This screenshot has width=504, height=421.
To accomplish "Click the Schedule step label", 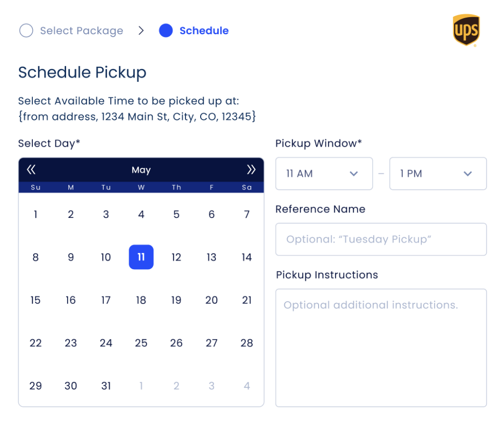I will [204, 30].
